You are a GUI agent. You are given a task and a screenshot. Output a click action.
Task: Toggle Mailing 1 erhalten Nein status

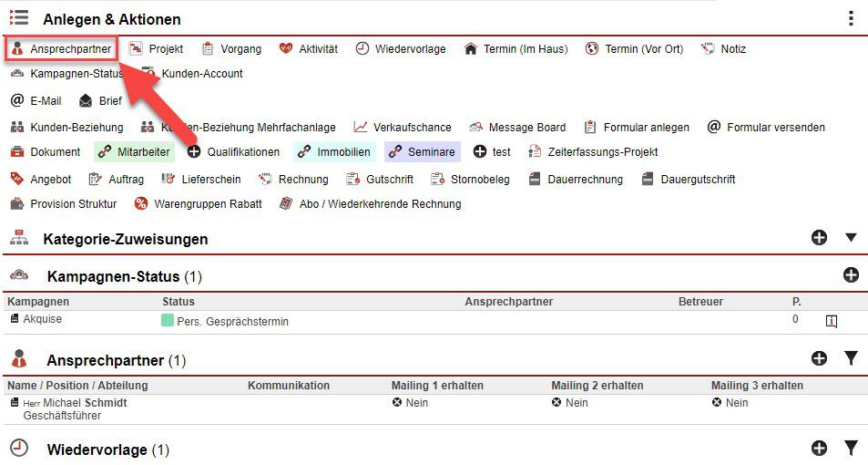410,403
